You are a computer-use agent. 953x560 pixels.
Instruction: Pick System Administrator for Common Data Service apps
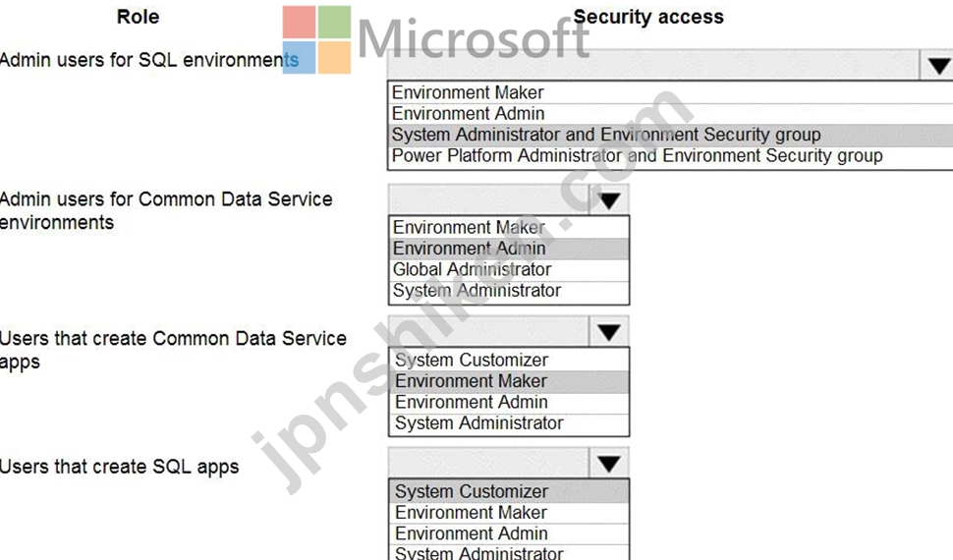coord(509,423)
